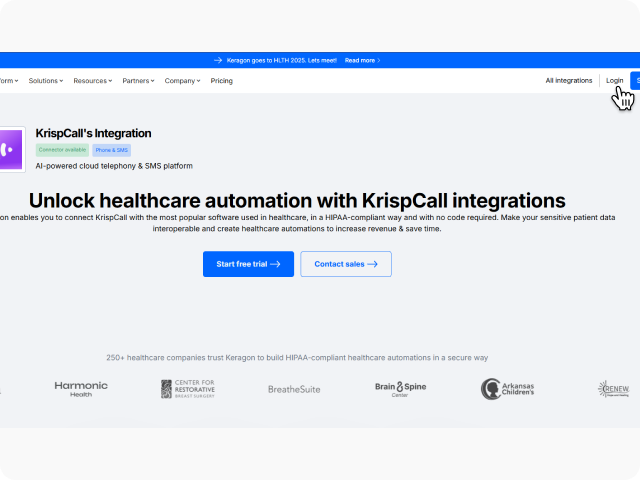Click the Connector available badge
The width and height of the screenshot is (640, 480).
(62, 150)
